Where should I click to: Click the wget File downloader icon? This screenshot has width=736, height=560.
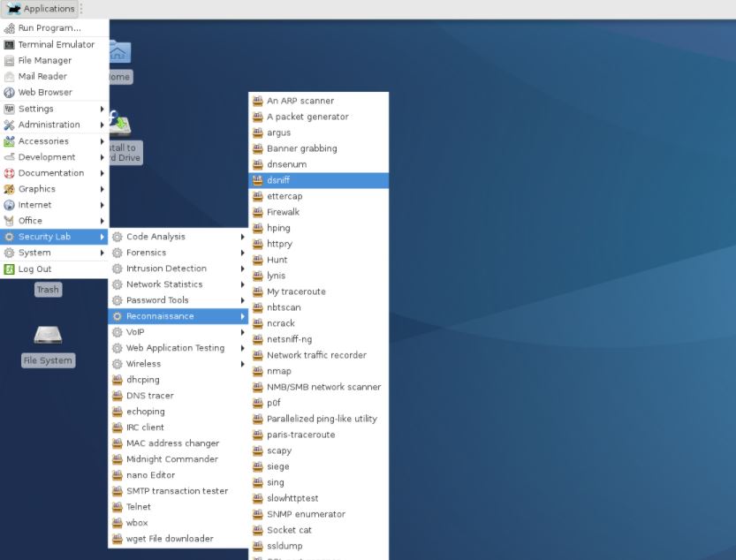coord(118,539)
